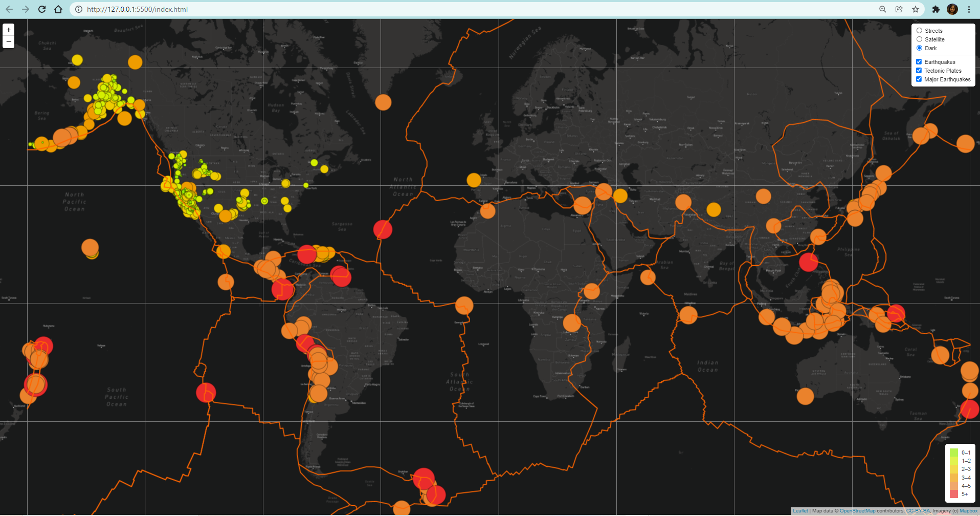Open the Extensions puzzle icon
This screenshot has height=516, width=980.
(936, 9)
